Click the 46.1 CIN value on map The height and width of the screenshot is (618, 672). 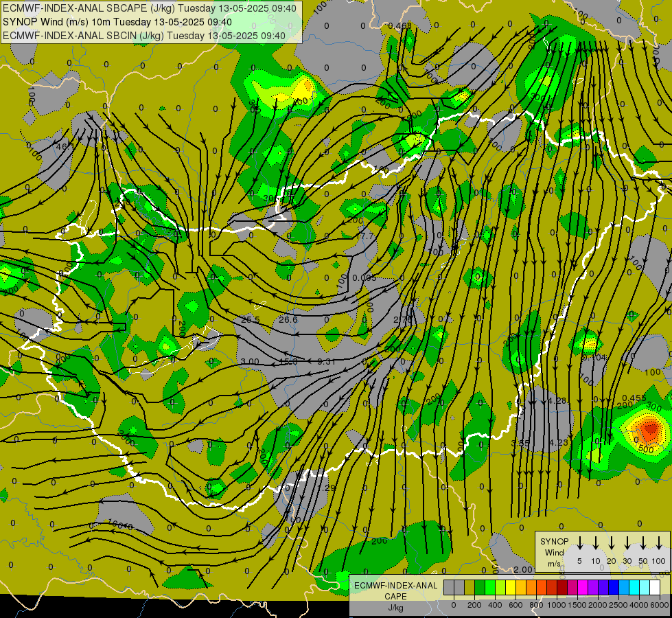[x=65, y=147]
